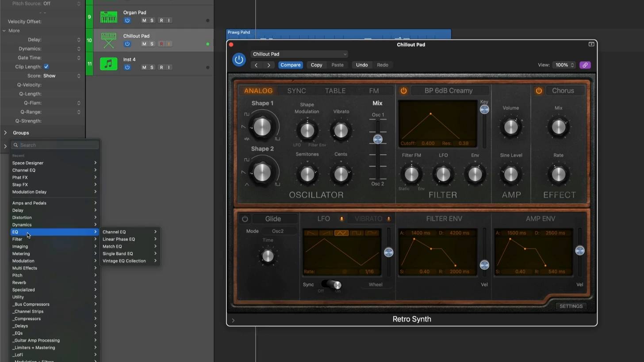Go to the next preset using right arrow

(x=268, y=65)
